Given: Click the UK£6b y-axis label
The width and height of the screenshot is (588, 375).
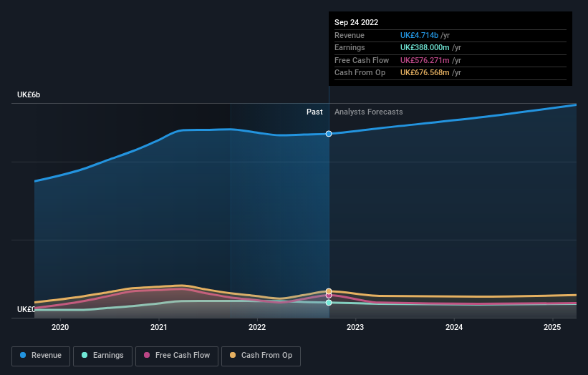Looking at the screenshot, I should pos(29,94).
